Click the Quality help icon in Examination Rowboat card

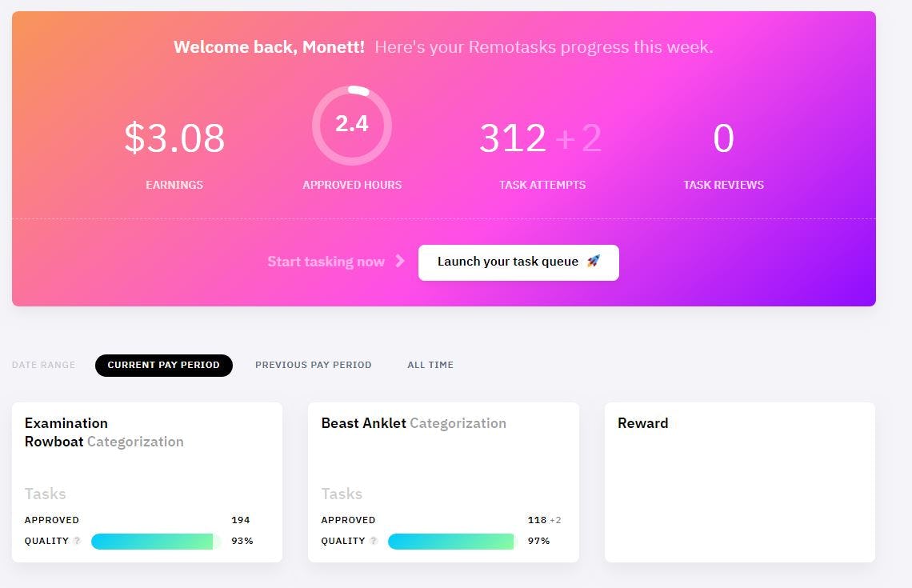click(x=78, y=541)
